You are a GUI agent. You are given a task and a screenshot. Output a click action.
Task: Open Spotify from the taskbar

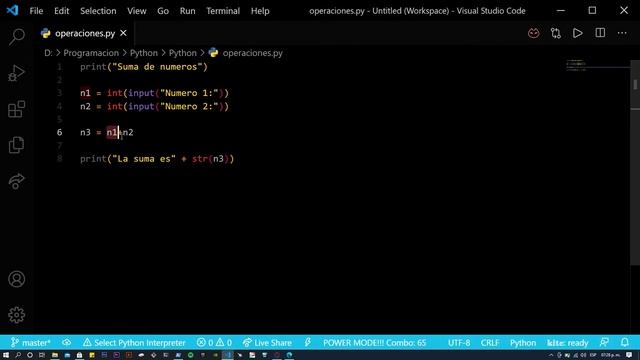tap(190, 355)
